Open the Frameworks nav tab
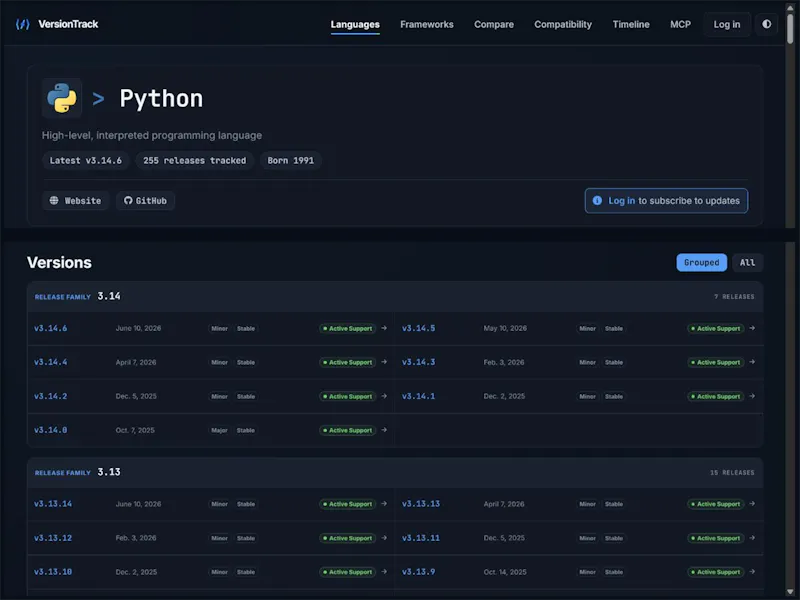The height and width of the screenshot is (600, 800). tap(427, 24)
